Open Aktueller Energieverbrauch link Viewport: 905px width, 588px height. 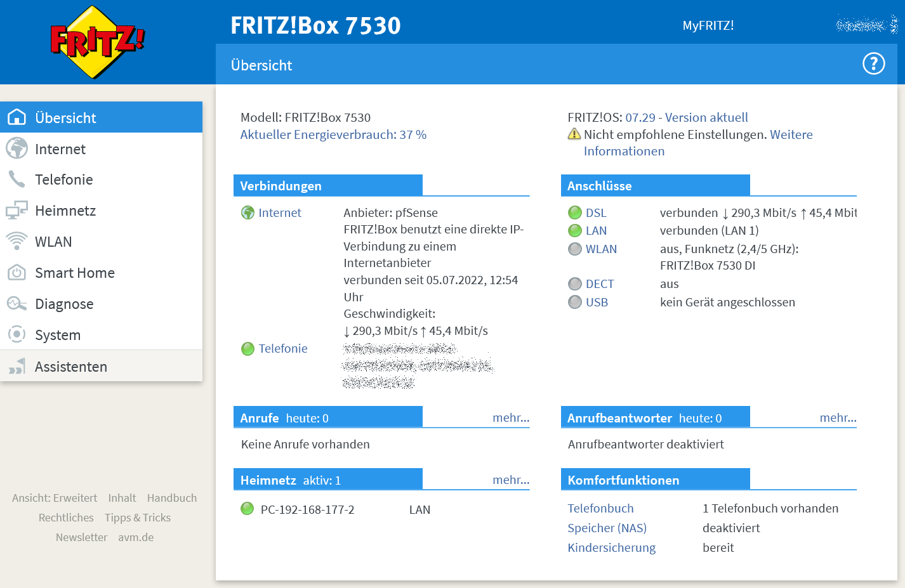[333, 134]
